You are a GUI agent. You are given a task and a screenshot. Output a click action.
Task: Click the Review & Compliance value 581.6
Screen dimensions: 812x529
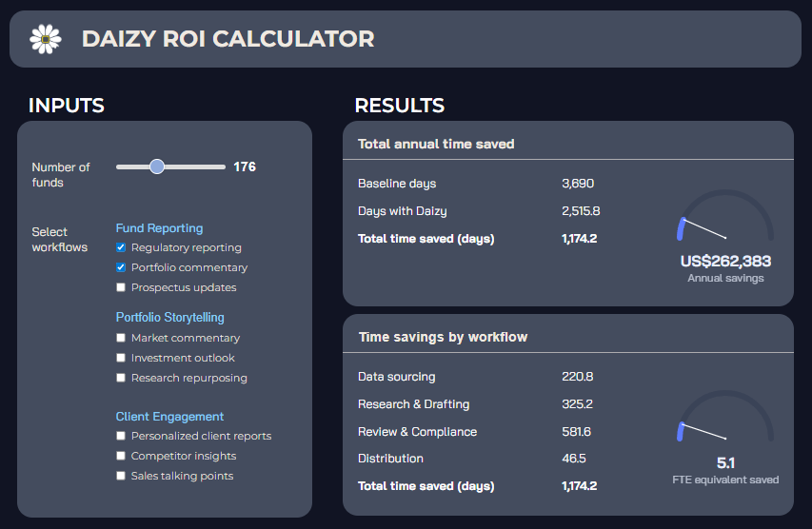(576, 431)
